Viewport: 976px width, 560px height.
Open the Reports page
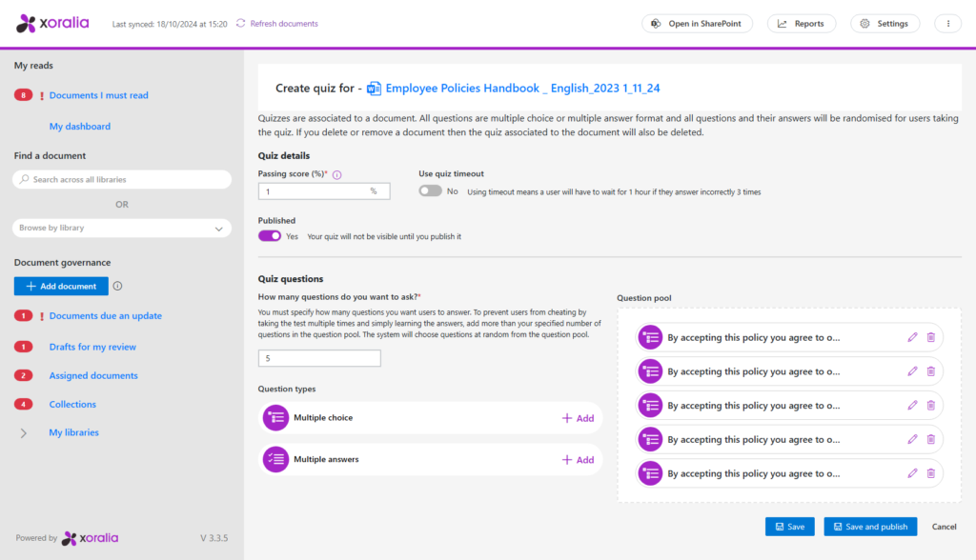coord(801,24)
